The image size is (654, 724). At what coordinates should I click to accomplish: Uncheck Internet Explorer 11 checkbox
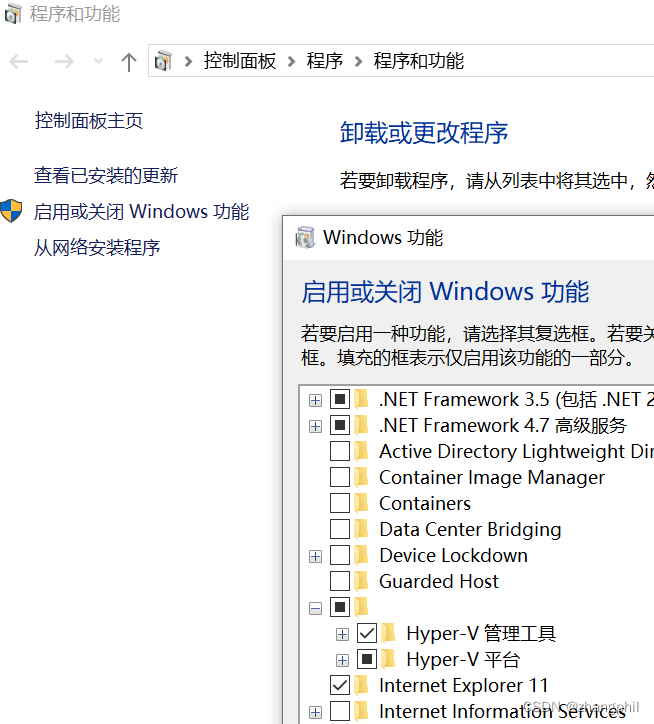click(x=340, y=685)
